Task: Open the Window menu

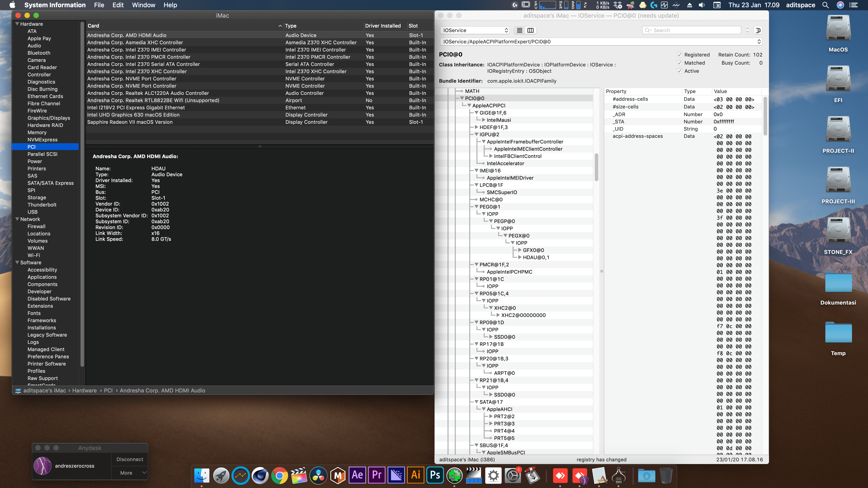Action: pos(144,5)
